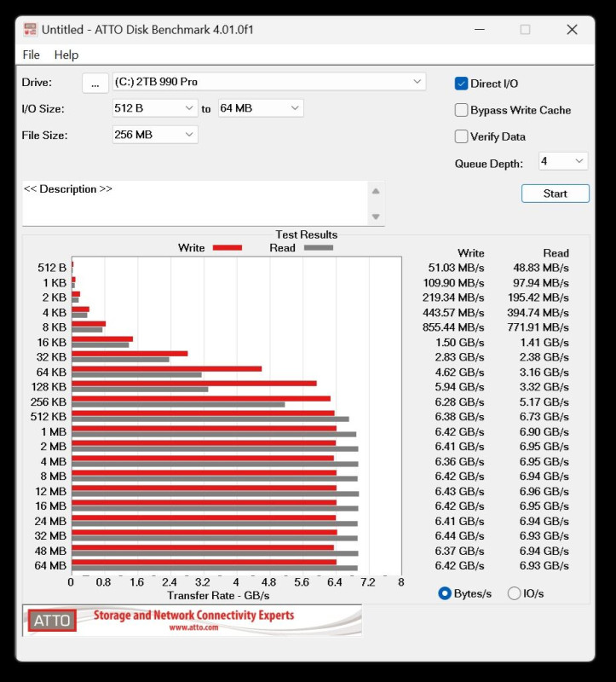Click the 6.96 GB/s read value
Screen dimensions: 616x682
click(544, 492)
